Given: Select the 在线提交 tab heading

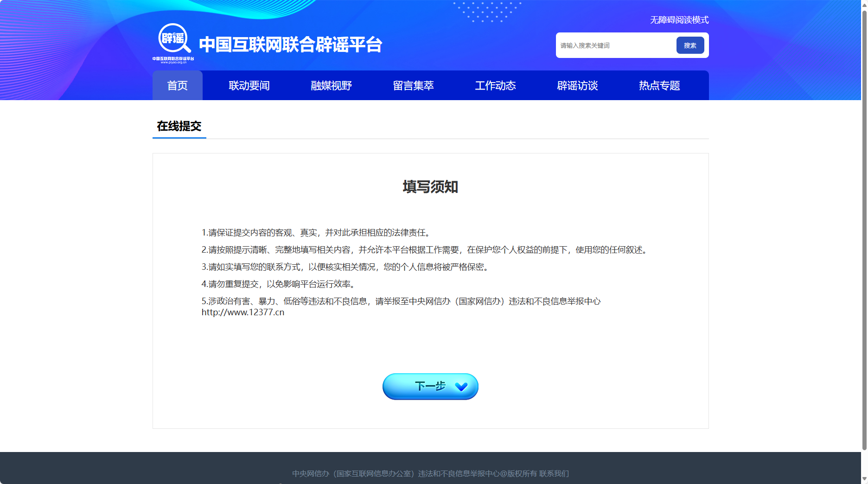Looking at the screenshot, I should tap(179, 126).
